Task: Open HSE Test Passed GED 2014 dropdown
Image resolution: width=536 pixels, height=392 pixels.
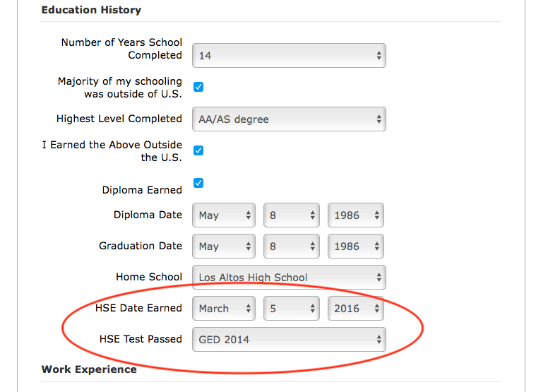Action: click(289, 340)
